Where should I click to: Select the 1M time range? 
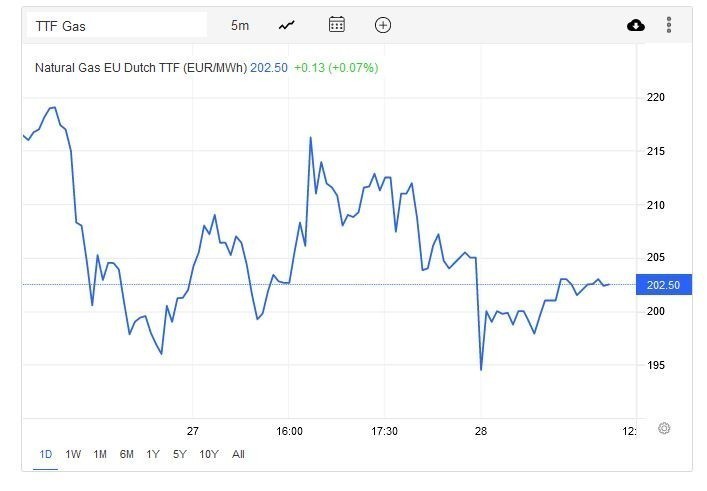(x=100, y=454)
